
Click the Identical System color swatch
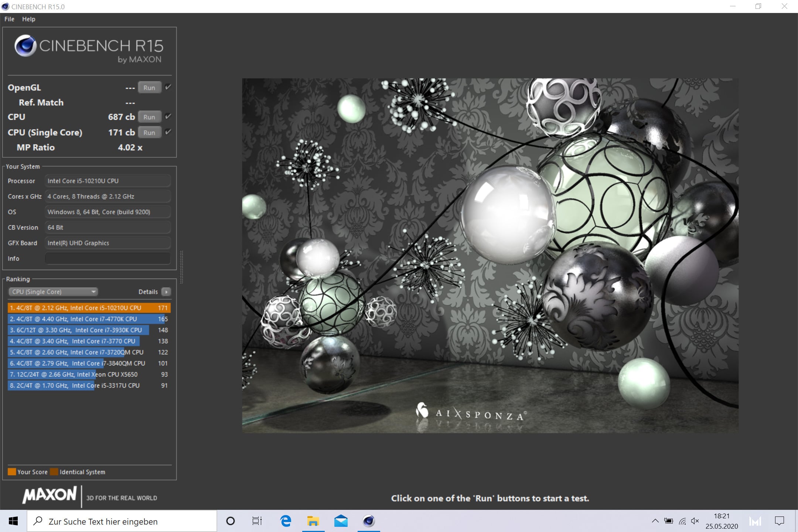click(x=54, y=472)
